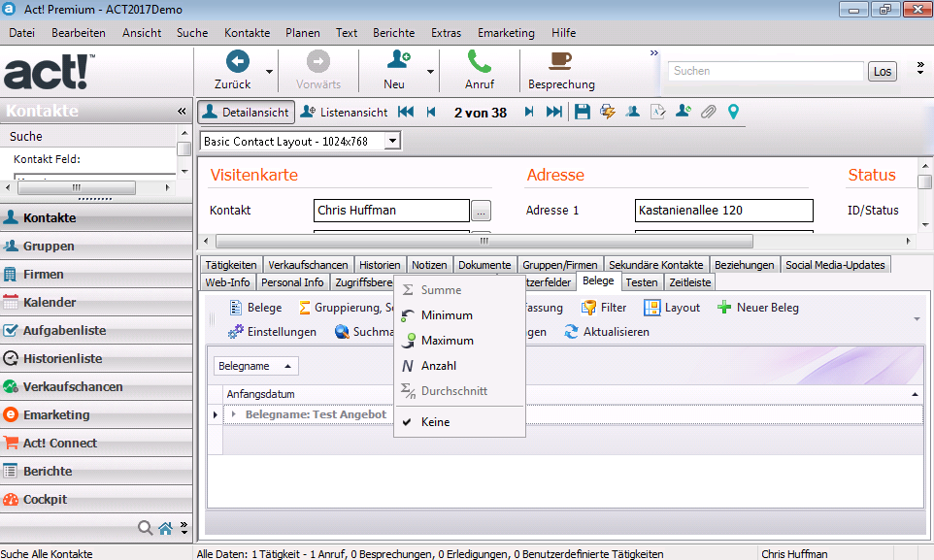
Task: Select Keine checked option in context menu
Action: click(459, 422)
